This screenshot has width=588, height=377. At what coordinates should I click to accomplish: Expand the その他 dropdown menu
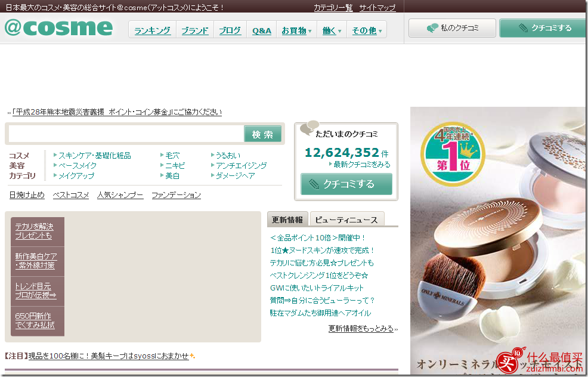pos(367,31)
